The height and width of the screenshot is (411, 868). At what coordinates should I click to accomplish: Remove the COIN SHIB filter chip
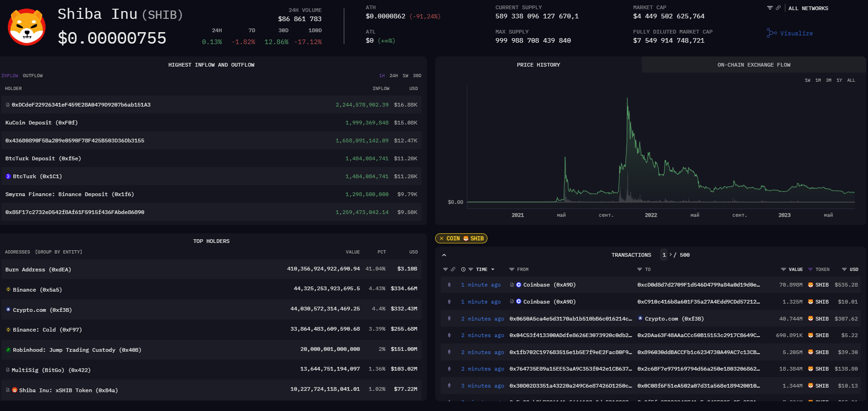coord(442,238)
